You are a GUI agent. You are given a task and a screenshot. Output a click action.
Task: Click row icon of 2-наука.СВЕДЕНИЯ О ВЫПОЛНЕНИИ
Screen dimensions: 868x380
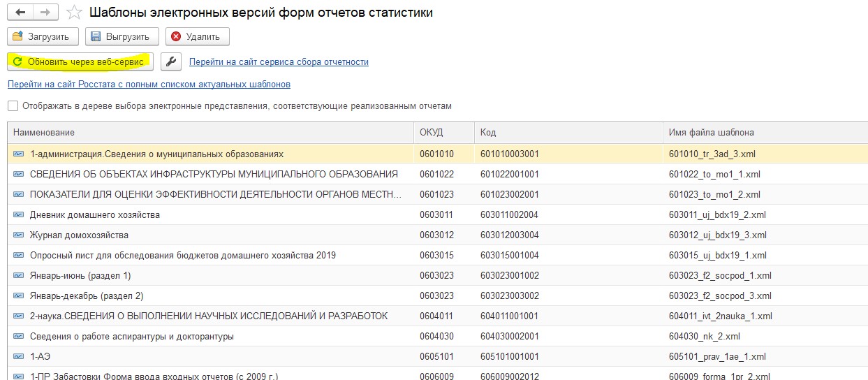[19, 316]
